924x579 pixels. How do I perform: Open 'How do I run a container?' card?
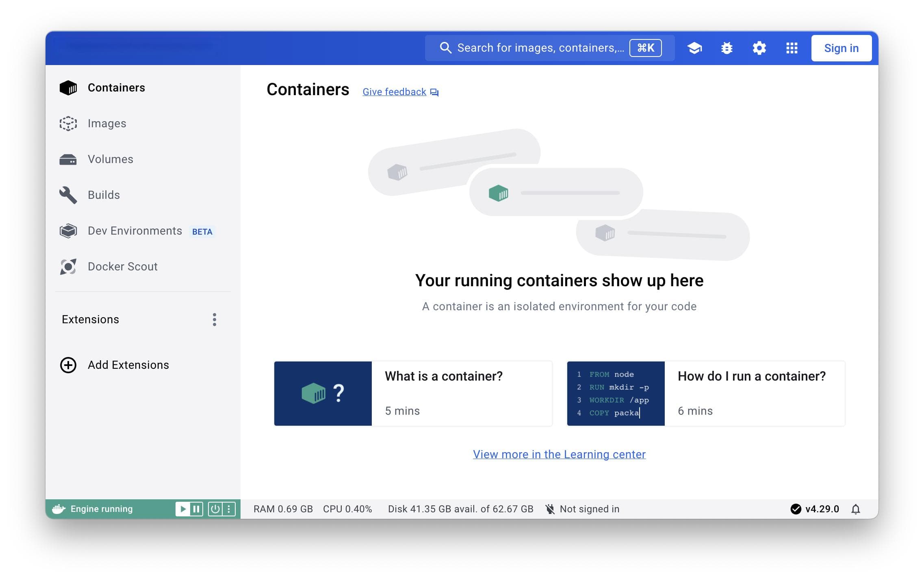point(706,394)
